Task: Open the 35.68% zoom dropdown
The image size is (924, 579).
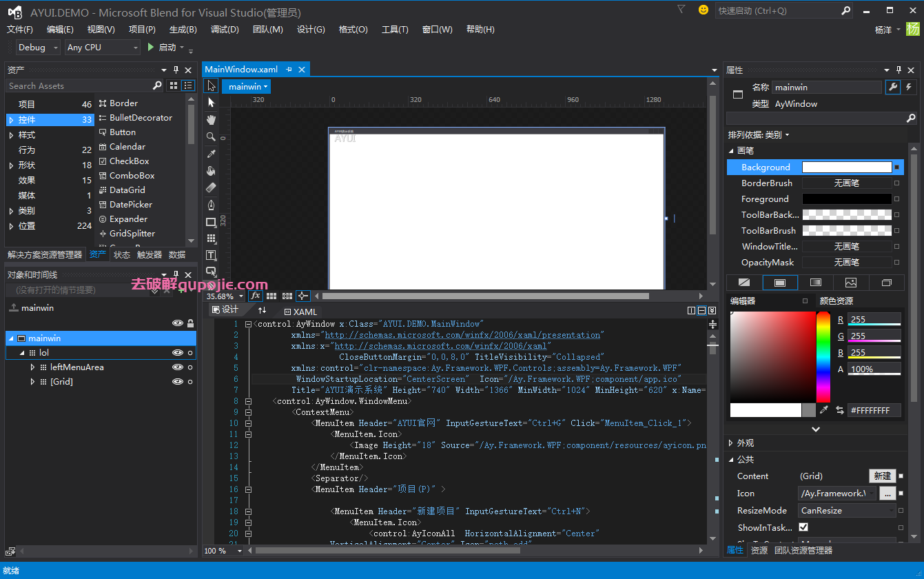Action: (x=225, y=296)
